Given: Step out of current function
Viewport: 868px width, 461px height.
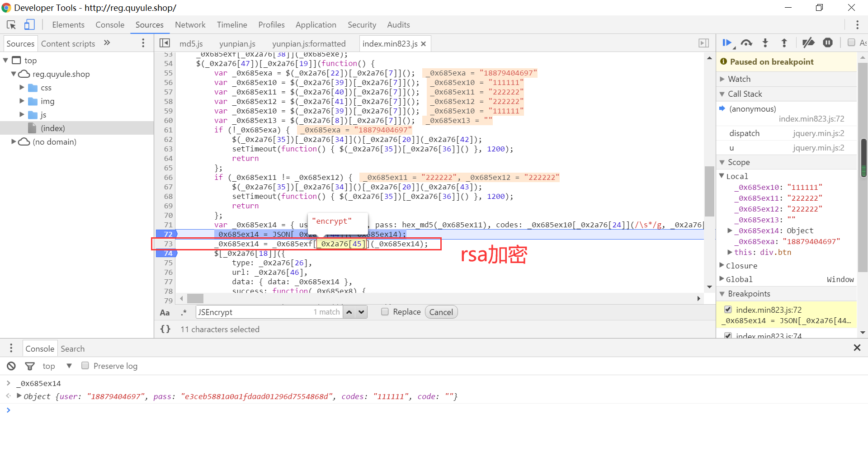Looking at the screenshot, I should tap(784, 43).
